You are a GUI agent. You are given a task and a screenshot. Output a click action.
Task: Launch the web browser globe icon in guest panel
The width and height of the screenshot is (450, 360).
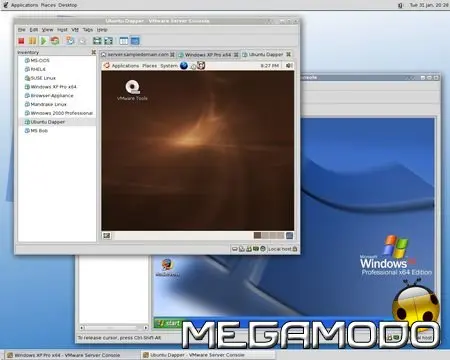click(184, 66)
